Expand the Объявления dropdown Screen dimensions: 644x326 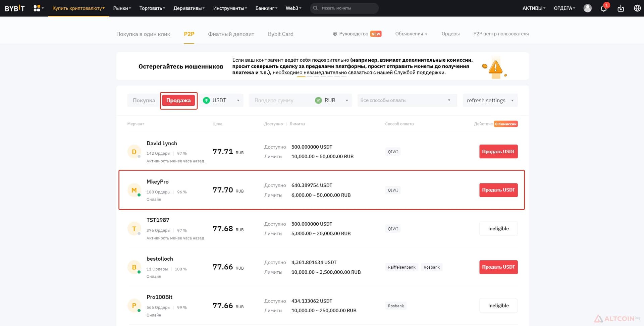click(x=411, y=34)
